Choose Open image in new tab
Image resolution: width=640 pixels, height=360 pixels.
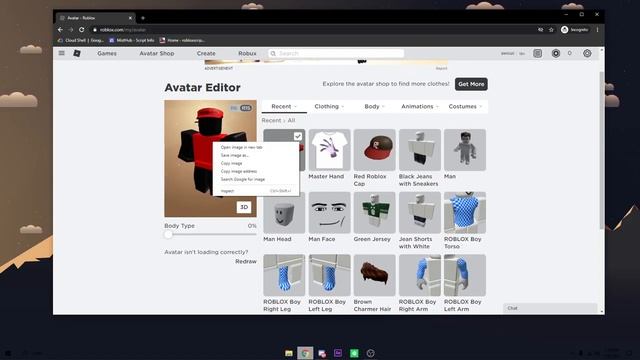(256, 147)
